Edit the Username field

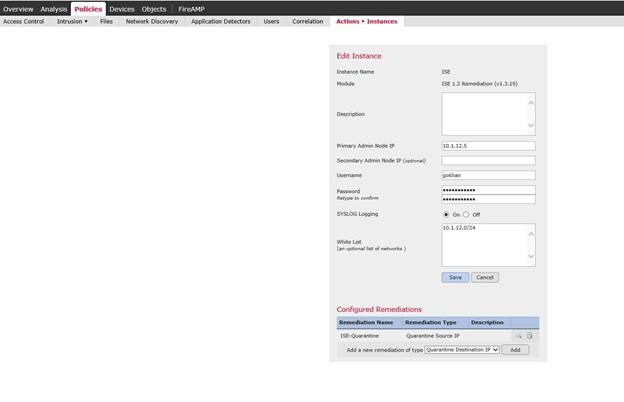tap(488, 175)
